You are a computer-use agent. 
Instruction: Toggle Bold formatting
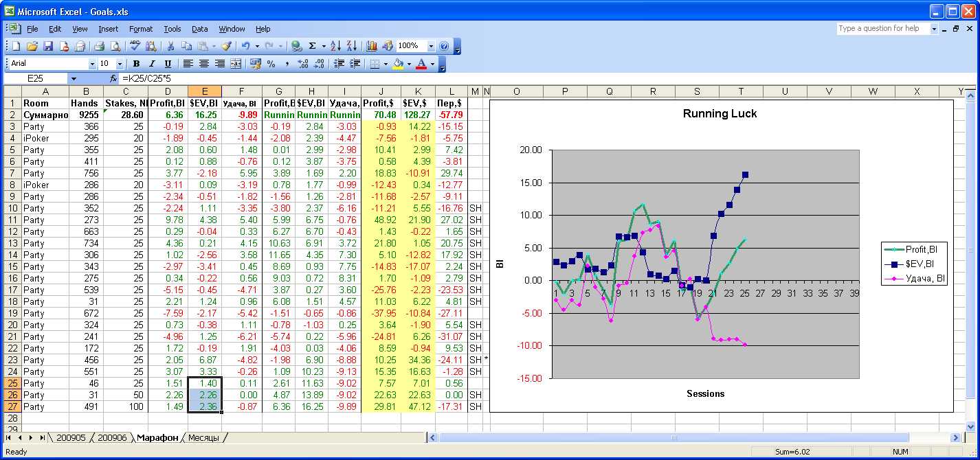tap(136, 64)
